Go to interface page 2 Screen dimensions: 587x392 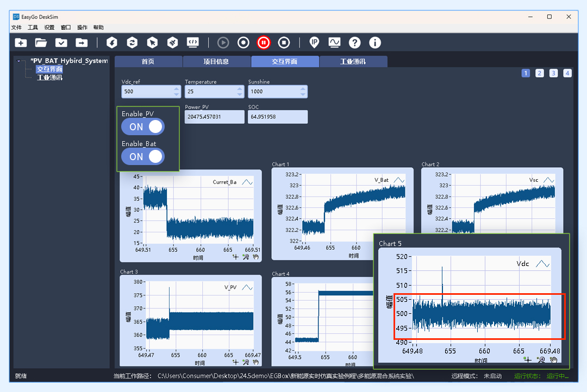click(x=540, y=73)
